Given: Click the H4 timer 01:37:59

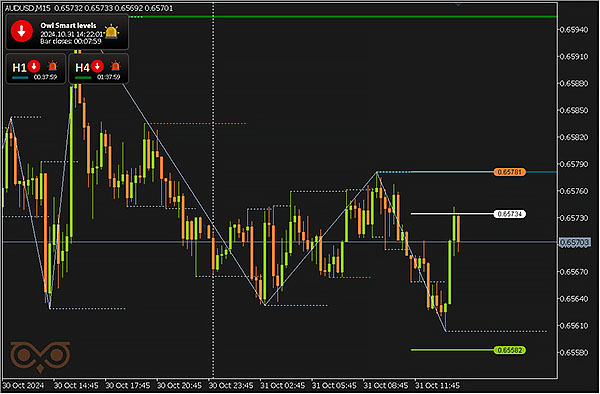Looking at the screenshot, I should (109, 77).
